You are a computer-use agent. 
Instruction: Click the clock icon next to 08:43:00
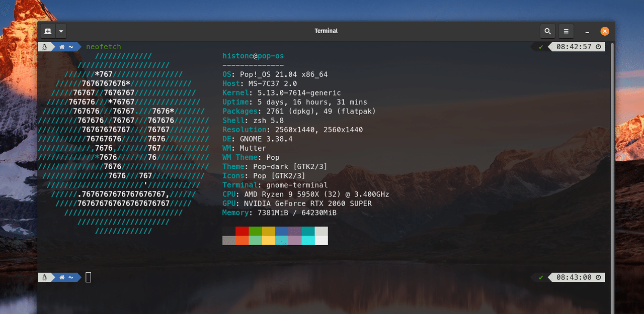(x=598, y=277)
